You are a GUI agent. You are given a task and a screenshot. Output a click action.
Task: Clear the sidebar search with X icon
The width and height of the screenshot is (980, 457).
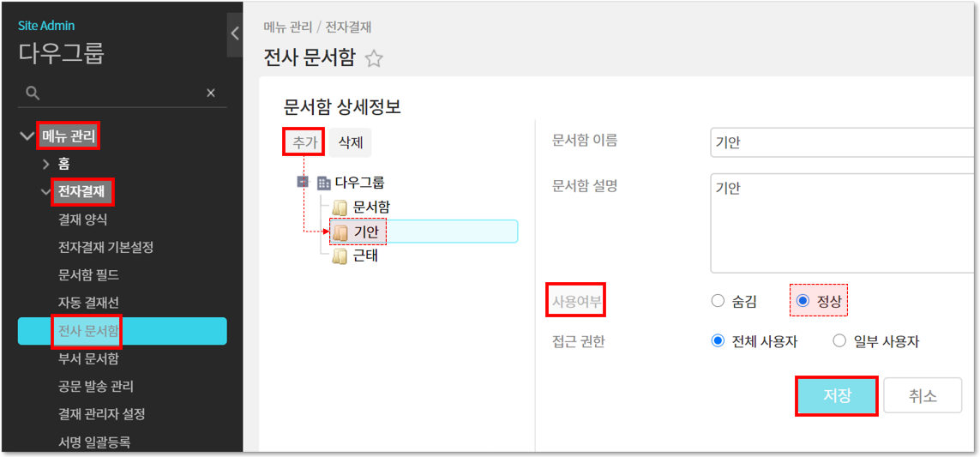(211, 93)
